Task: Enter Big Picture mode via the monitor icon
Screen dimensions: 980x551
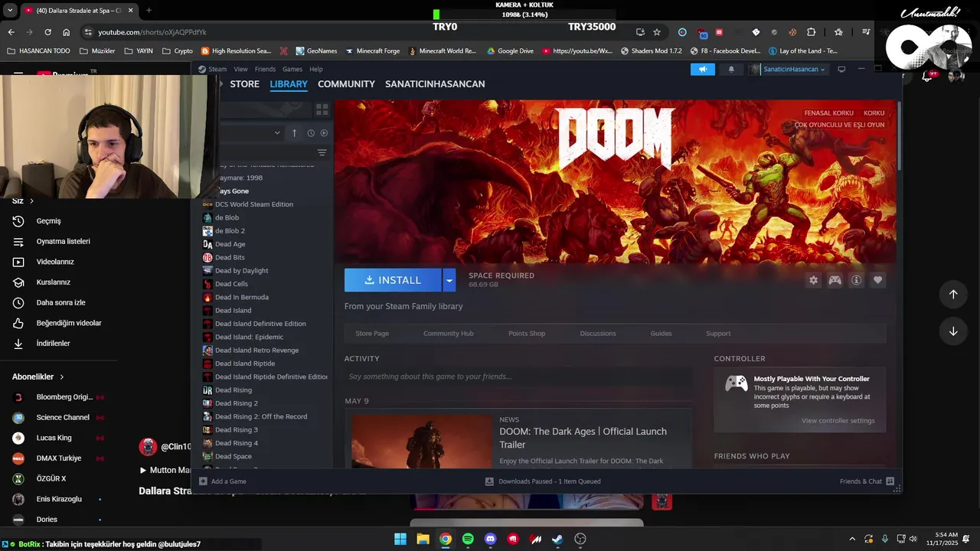Action: tap(841, 69)
